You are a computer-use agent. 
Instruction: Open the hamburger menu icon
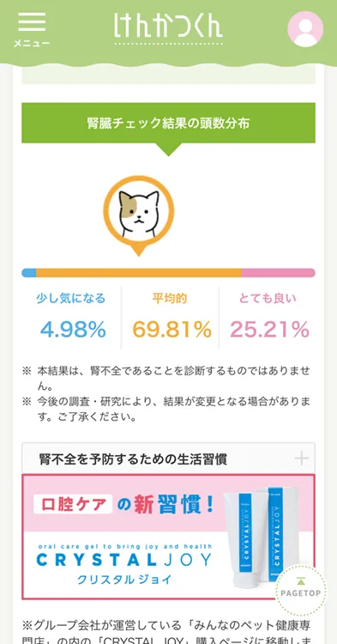pyautogui.click(x=32, y=21)
